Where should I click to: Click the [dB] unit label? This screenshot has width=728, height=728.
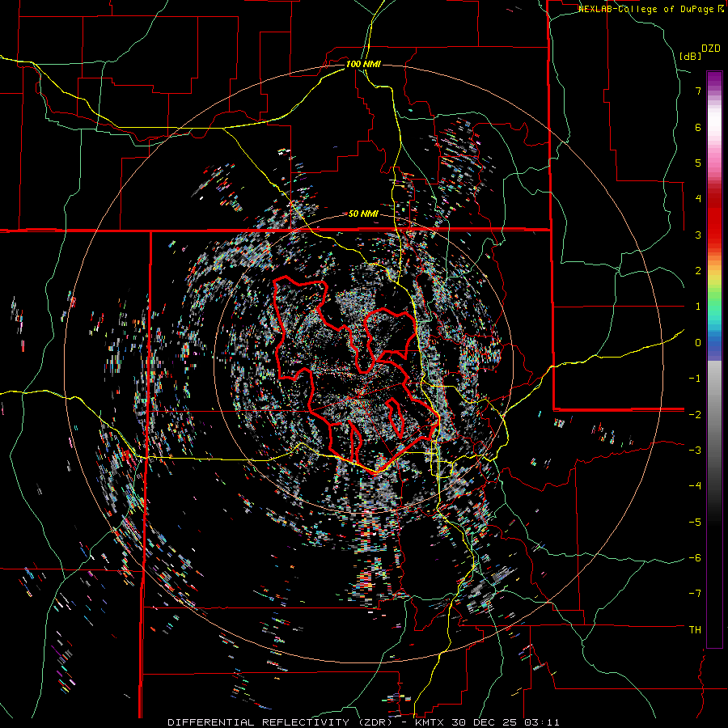tap(690, 56)
